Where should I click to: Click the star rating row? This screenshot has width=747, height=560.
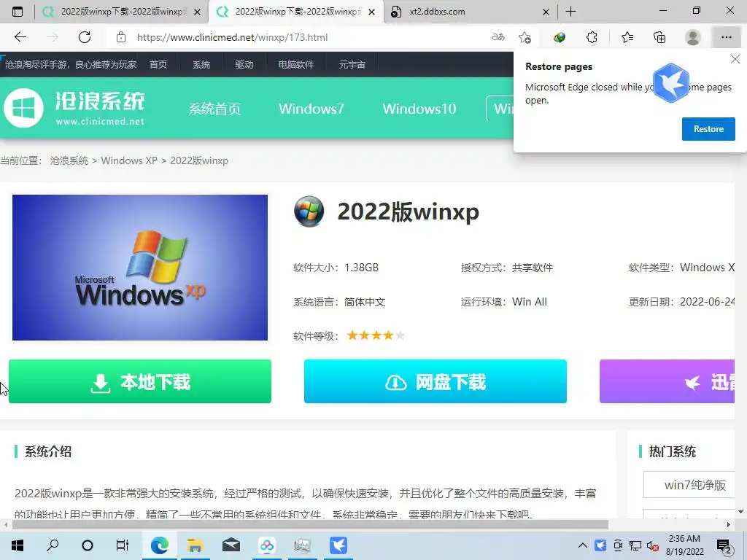click(x=376, y=335)
